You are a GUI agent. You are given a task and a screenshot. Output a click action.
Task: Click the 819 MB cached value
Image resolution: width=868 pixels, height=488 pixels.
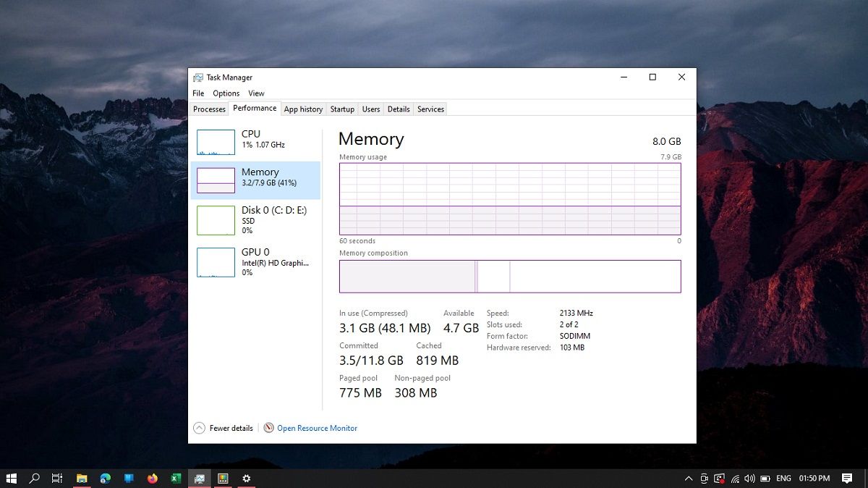[x=438, y=361]
